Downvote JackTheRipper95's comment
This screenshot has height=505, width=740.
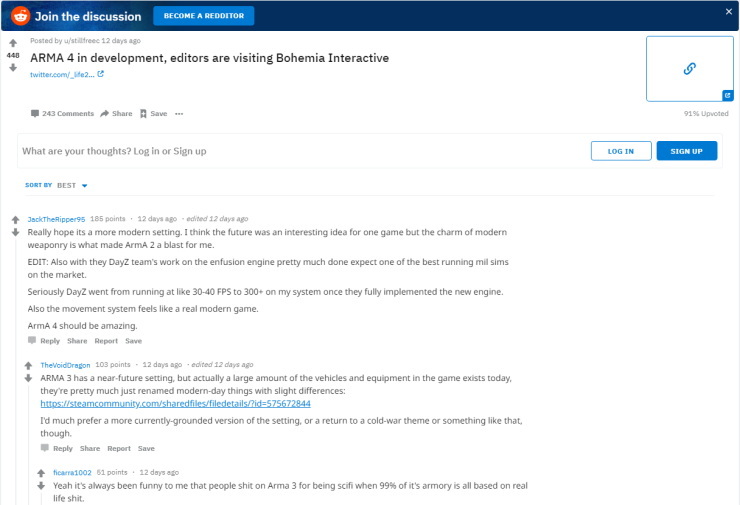15,232
